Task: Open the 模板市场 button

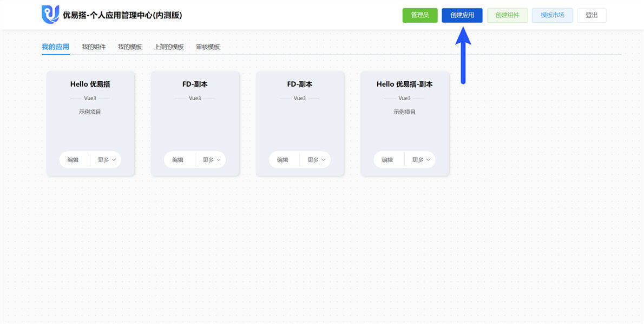Action: coord(552,15)
